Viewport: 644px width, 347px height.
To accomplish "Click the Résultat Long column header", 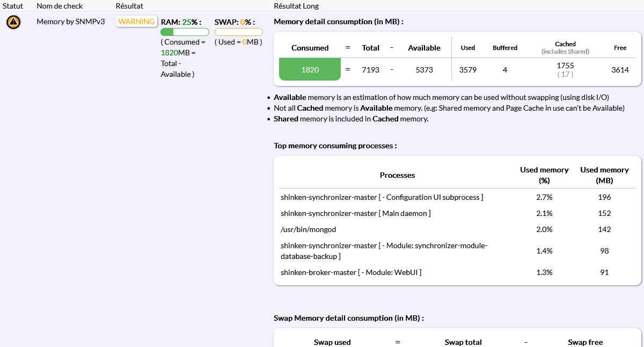I will (296, 6).
